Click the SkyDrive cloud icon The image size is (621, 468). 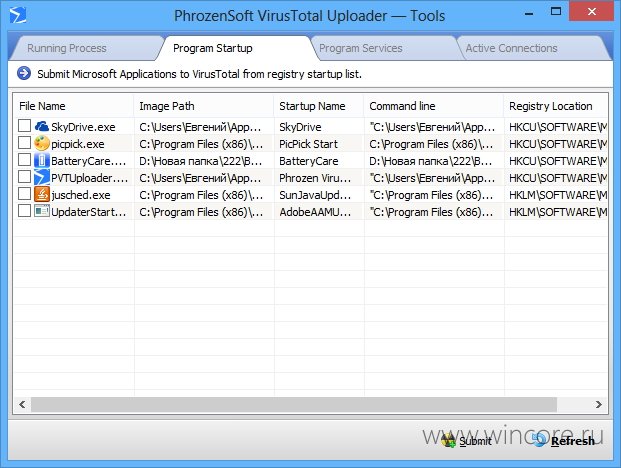pos(42,126)
